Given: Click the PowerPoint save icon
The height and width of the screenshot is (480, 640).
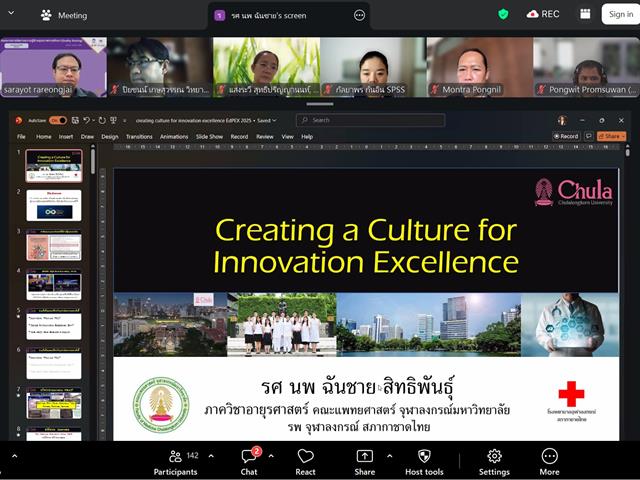Looking at the screenshot, I should point(75,120).
